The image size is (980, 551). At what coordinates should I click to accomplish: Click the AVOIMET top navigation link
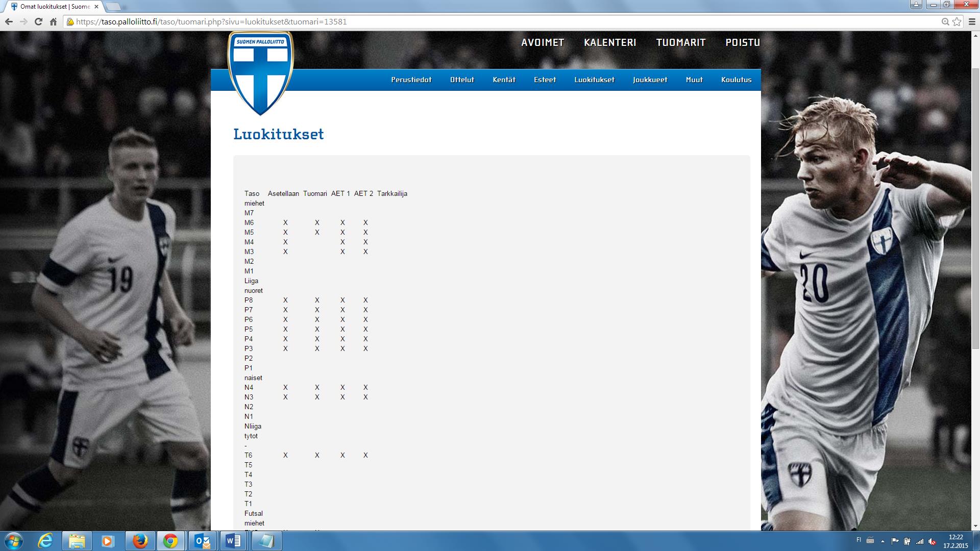(x=543, y=42)
